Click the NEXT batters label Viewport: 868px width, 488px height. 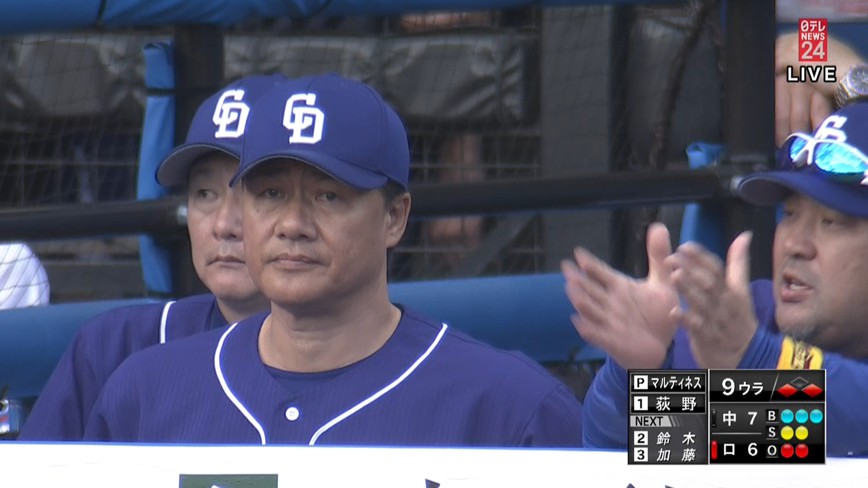[x=649, y=421]
